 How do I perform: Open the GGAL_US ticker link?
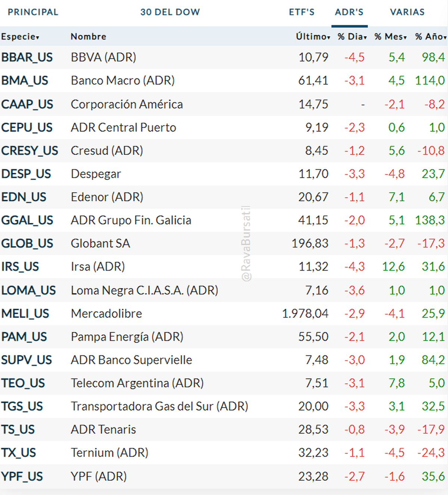pyautogui.click(x=27, y=220)
